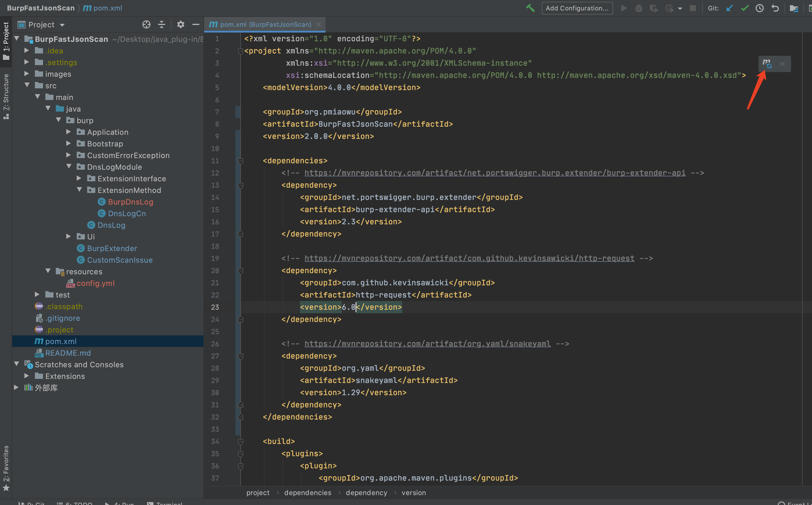Click the Build project hammer icon
812x505 pixels.
(530, 8)
